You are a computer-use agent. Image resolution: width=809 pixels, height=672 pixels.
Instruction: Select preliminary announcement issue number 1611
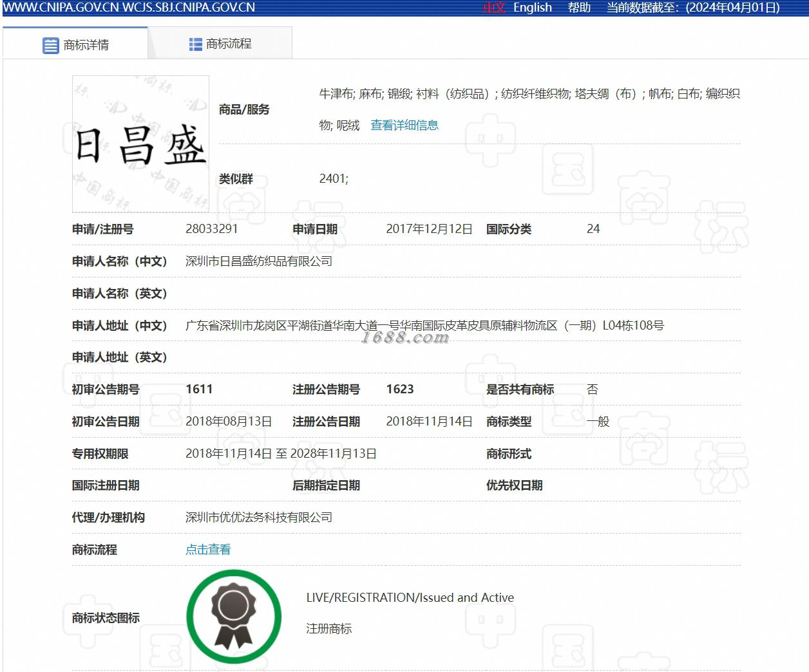(199, 389)
